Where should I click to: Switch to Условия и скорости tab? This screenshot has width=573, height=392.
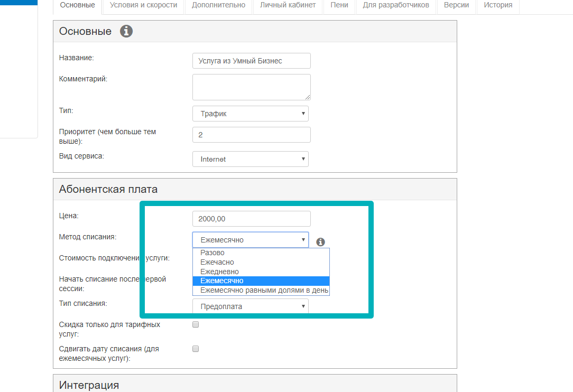[143, 5]
